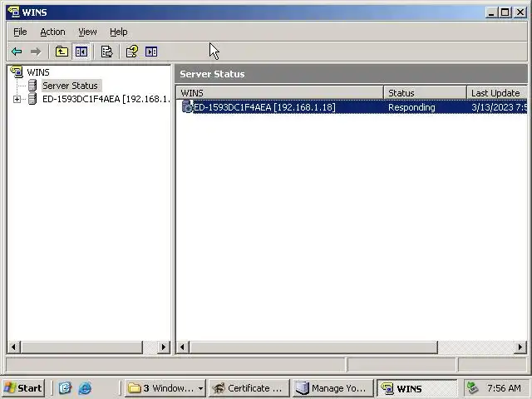Click the server icon in the list row
Image resolution: width=532 pixels, height=399 pixels.
tap(186, 106)
